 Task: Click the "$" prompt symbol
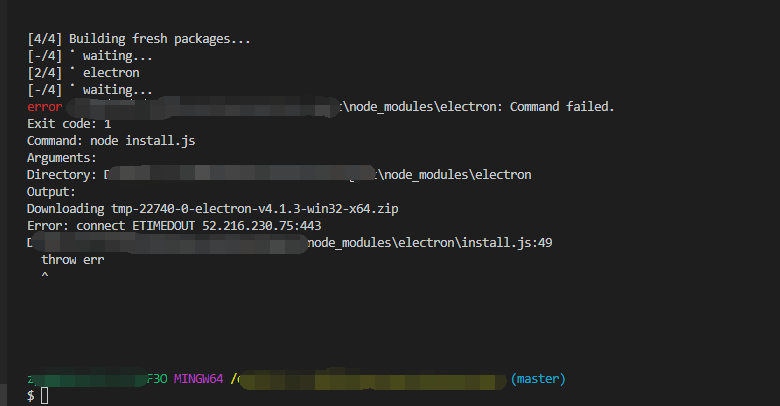click(31, 396)
